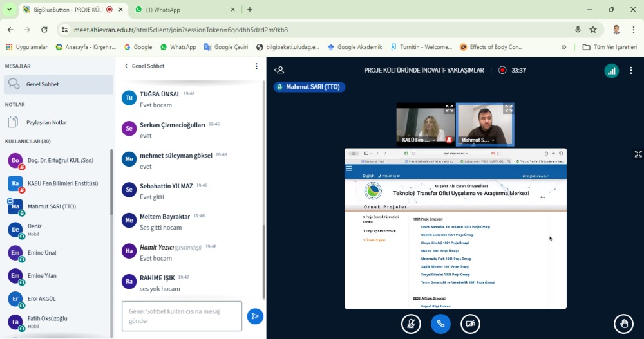Bookmark this page with the star icon
The image size is (644, 339).
[593, 30]
